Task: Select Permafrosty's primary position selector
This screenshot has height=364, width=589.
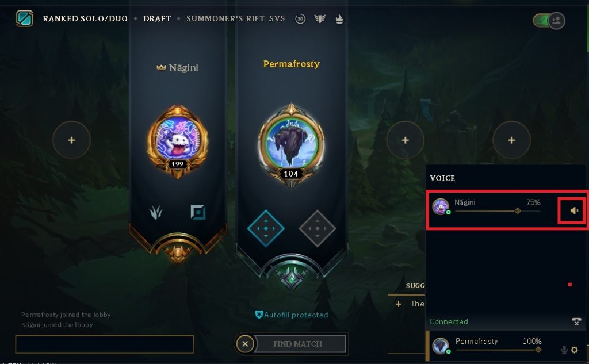Action: [x=266, y=228]
